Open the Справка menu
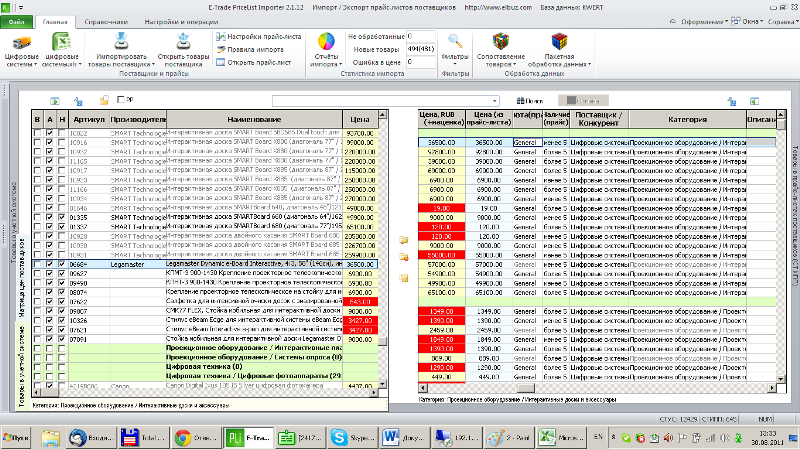 pos(783,22)
